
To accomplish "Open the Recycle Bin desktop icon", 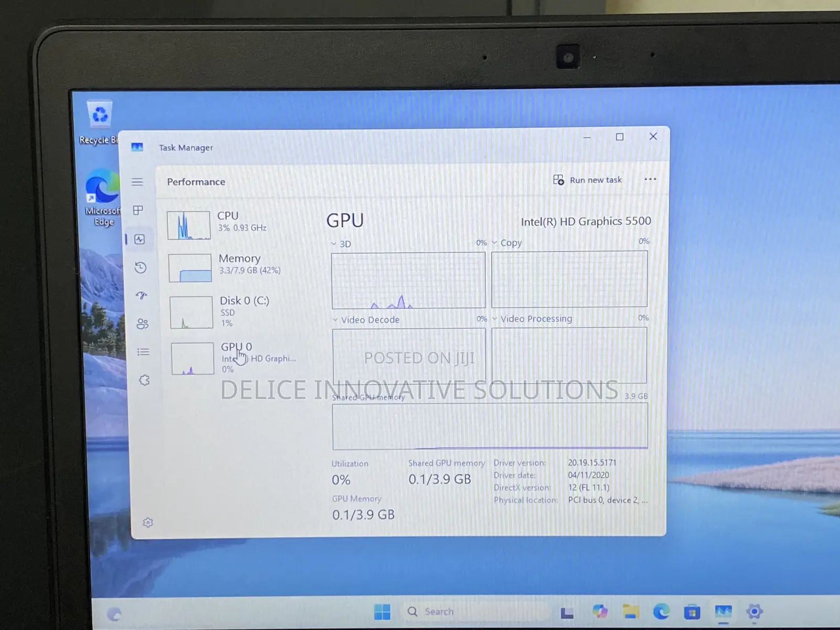I will coord(99,122).
